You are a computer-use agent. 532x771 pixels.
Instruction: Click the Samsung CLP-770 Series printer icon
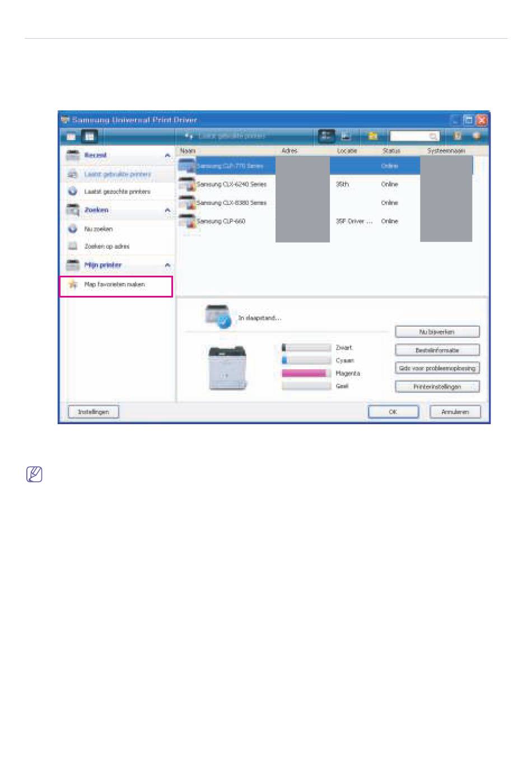(x=187, y=166)
